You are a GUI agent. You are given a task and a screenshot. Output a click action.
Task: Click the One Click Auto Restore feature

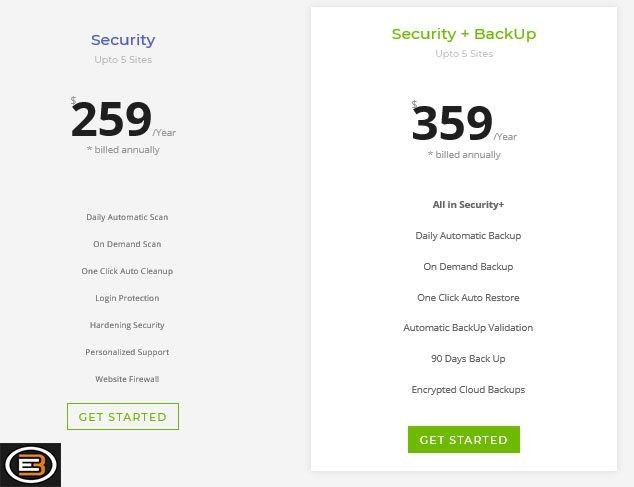[468, 298]
